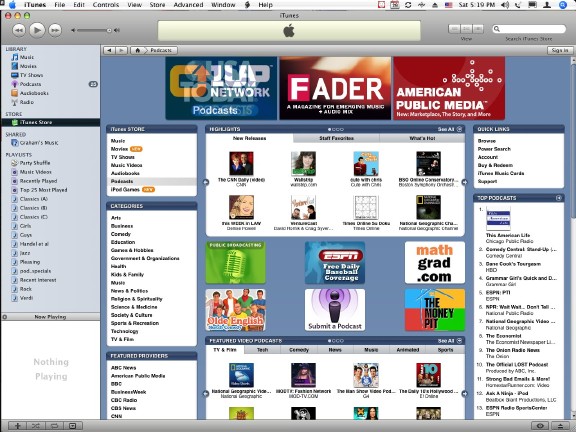Open the Verdi playlist
This screenshot has width=576, height=432.
pyautogui.click(x=26, y=298)
